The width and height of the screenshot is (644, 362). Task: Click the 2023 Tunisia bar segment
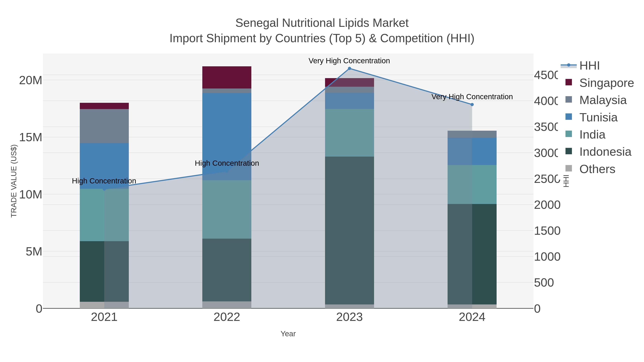click(350, 101)
